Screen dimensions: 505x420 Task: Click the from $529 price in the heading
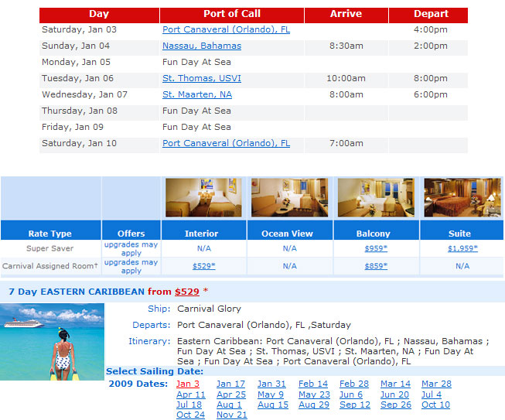[187, 292]
